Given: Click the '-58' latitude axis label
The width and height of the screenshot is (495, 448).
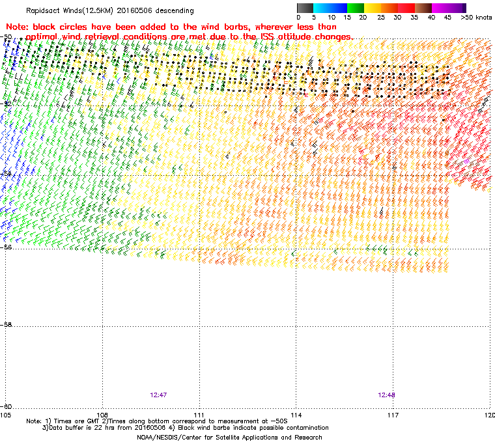Looking at the screenshot, I should (x=7, y=324).
